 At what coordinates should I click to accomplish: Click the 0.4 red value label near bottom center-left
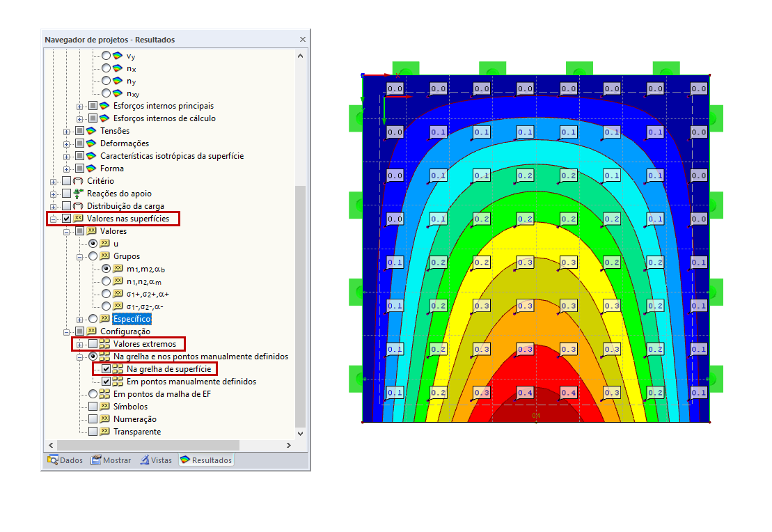(525, 393)
